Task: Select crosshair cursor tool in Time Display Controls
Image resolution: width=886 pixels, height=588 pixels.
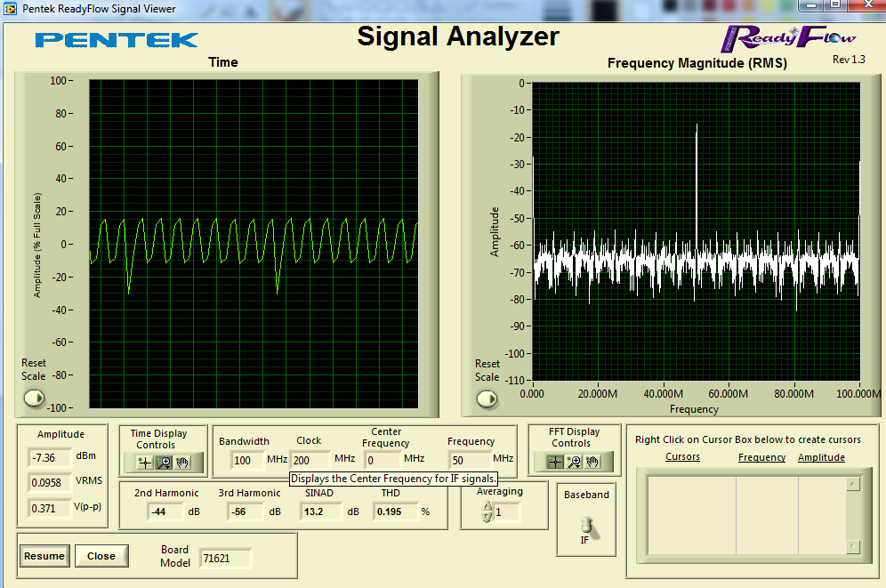Action: 145,463
